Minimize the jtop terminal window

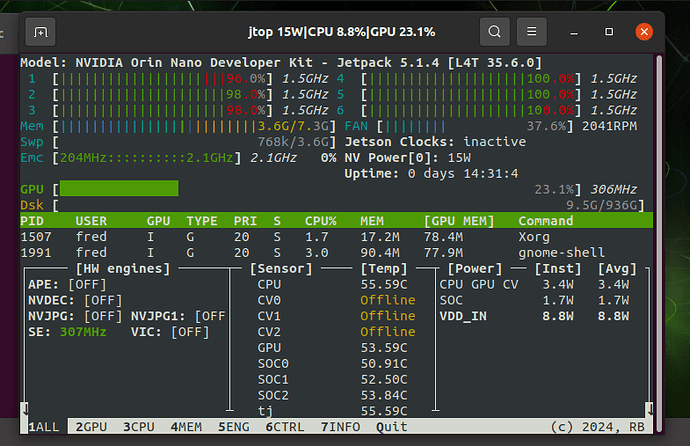[574, 32]
